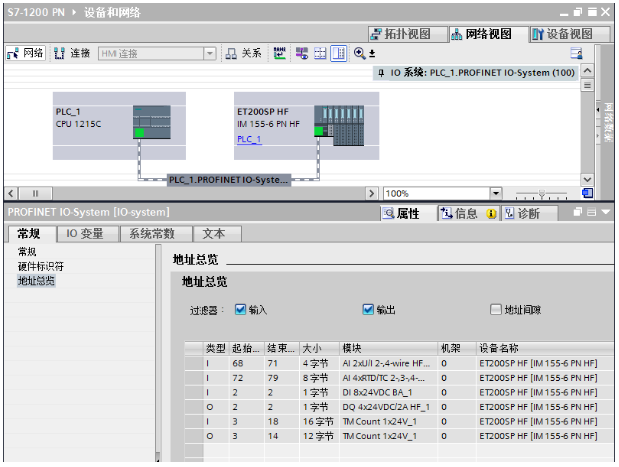
Task: Click the 关系 (Relations) toolbar button
Action: [x=244, y=53]
